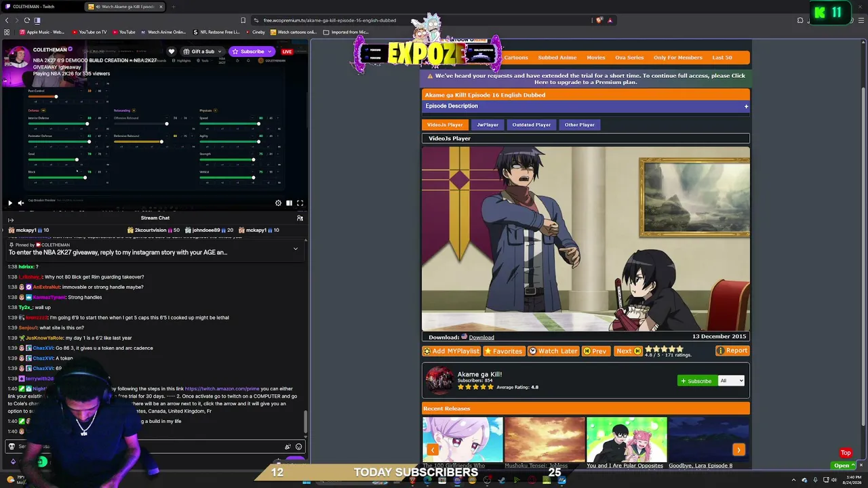Open the chat emote picker
Image resolution: width=868 pixels, height=488 pixels.
(298, 447)
